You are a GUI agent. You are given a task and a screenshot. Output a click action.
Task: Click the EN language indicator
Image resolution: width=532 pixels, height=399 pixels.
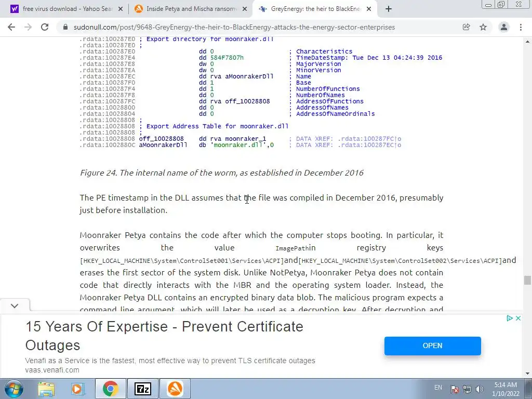438,388
